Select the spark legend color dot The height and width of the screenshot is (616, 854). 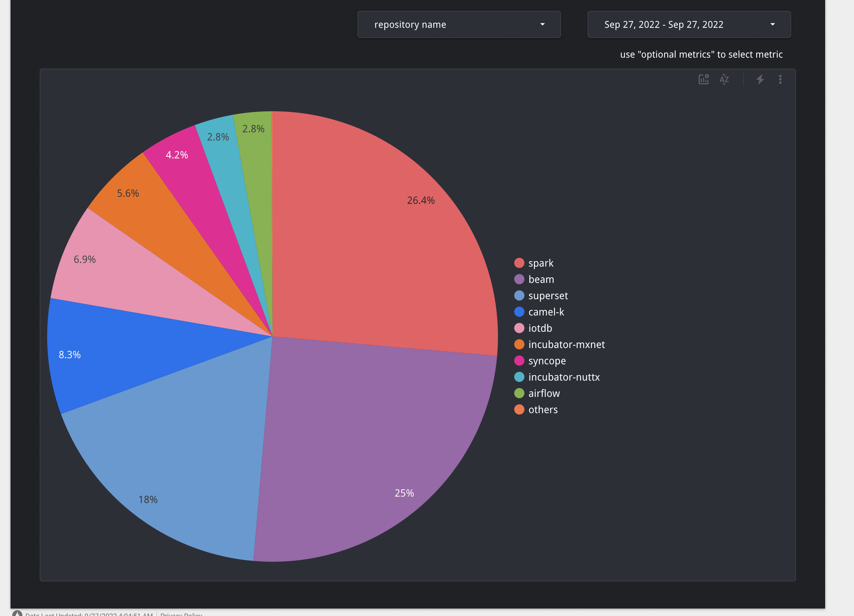tap(519, 263)
